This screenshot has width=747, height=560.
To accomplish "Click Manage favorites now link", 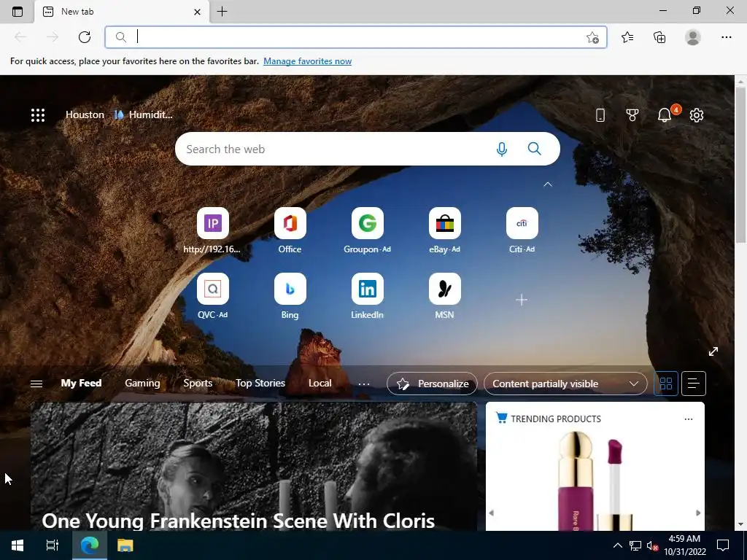I will pyautogui.click(x=307, y=61).
